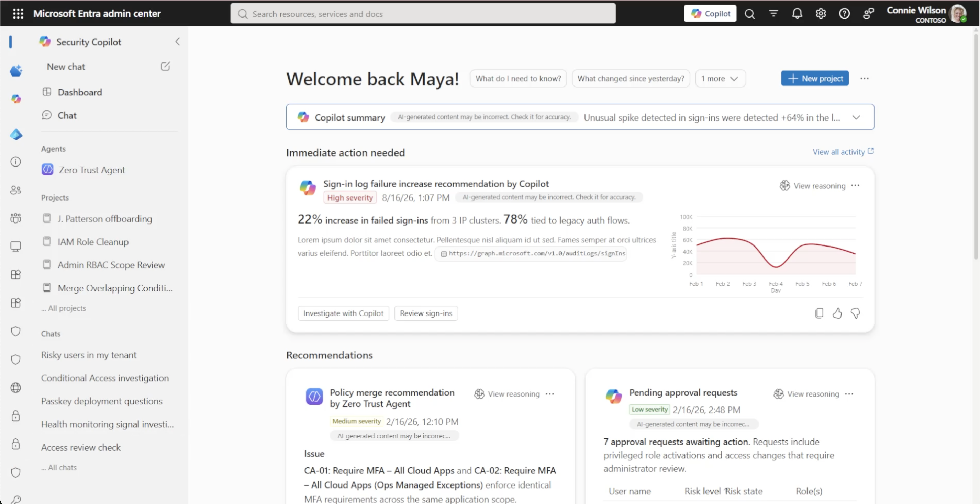The image size is (980, 504).
Task: Open Copilot from the top bar
Action: pos(710,14)
